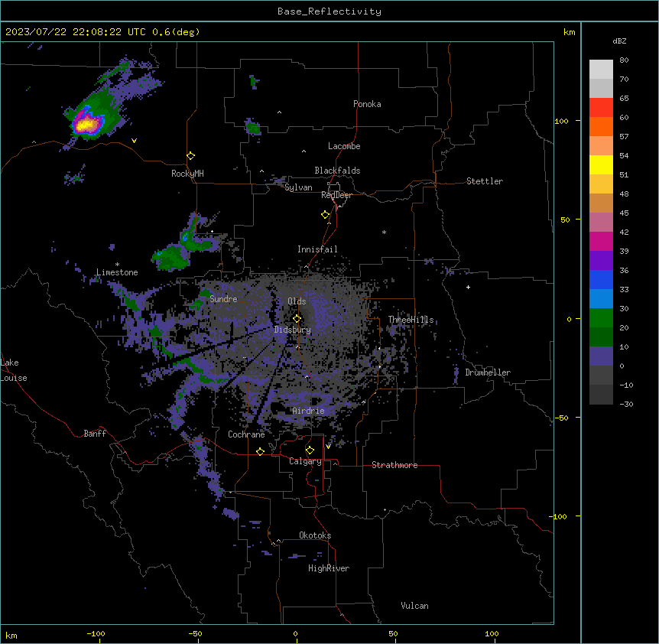This screenshot has width=659, height=644.
Task: Click the white asterisk marker east of Innisfail
Action: pyautogui.click(x=384, y=232)
